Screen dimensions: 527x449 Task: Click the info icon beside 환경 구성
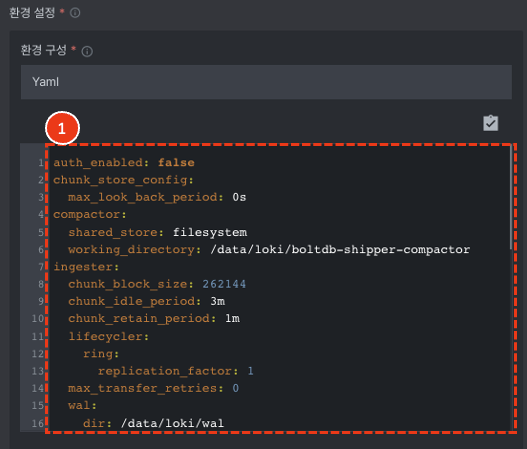[x=87, y=51]
